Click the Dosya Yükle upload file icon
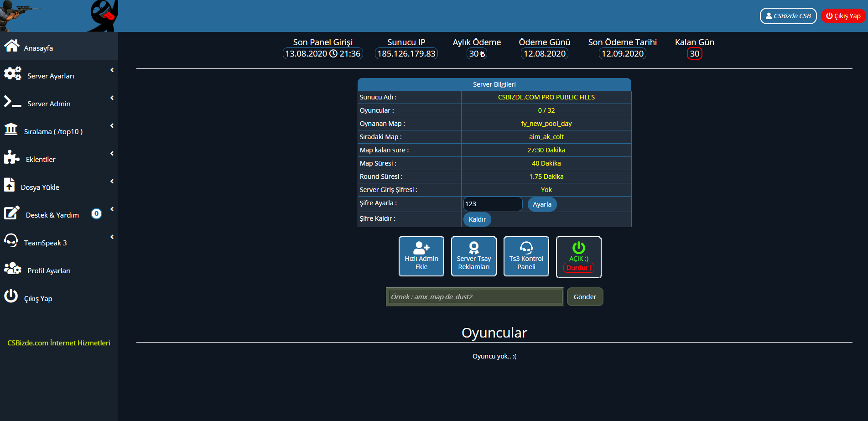Viewport: 868px width, 421px height. coord(10,185)
